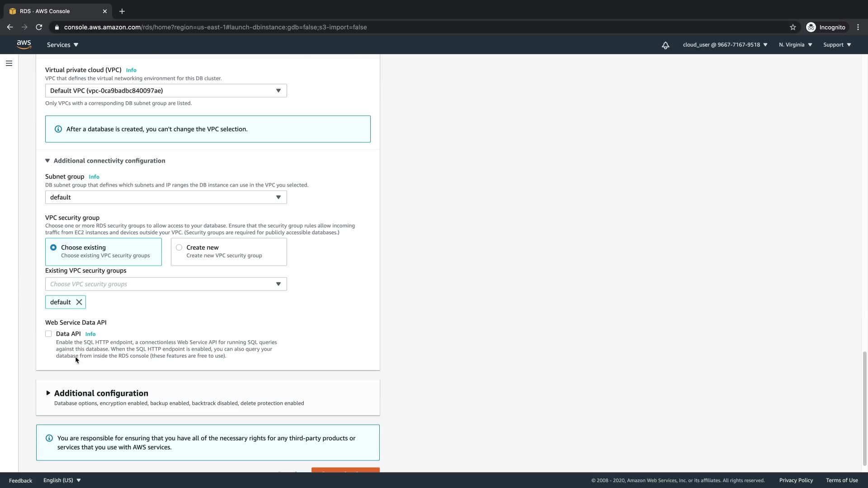Click the Info link beside Subnet group
Image resolution: width=868 pixels, height=488 pixels.
tap(94, 177)
